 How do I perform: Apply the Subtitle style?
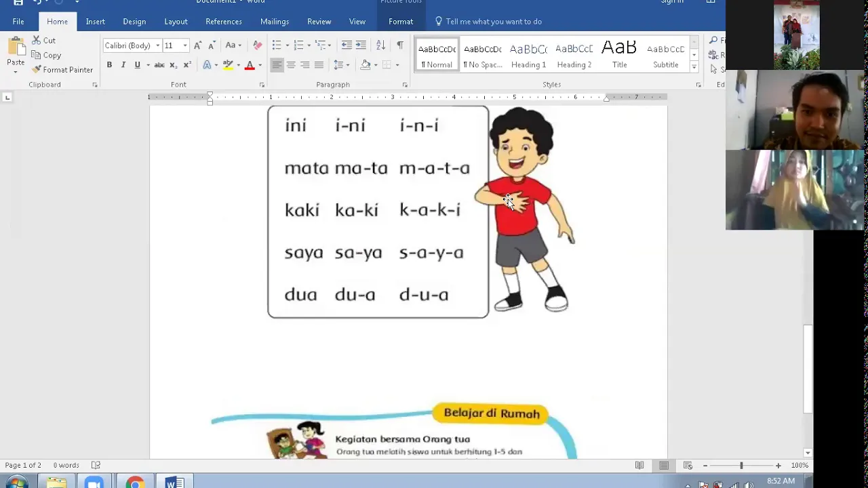[665, 55]
